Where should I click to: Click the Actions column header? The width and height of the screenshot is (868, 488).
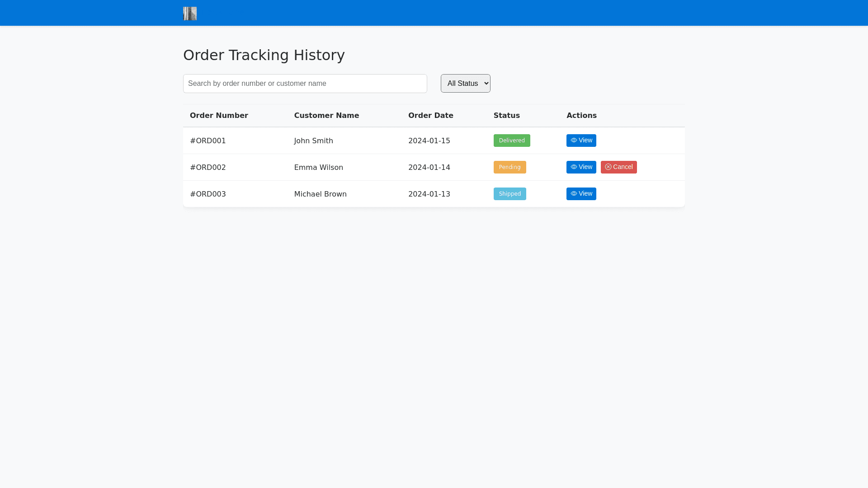(581, 116)
